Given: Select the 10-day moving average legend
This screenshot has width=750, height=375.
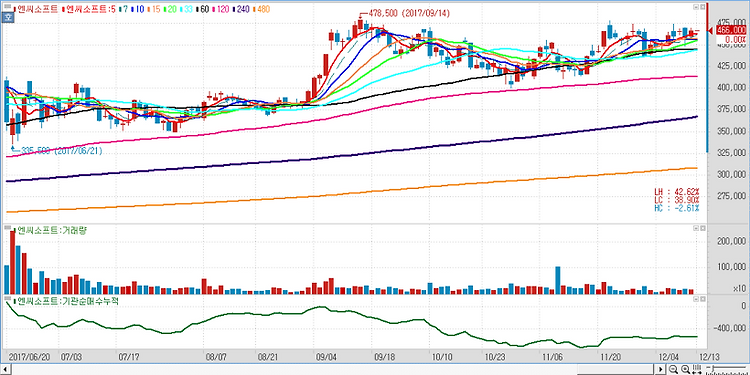Looking at the screenshot, I should coord(138,9).
